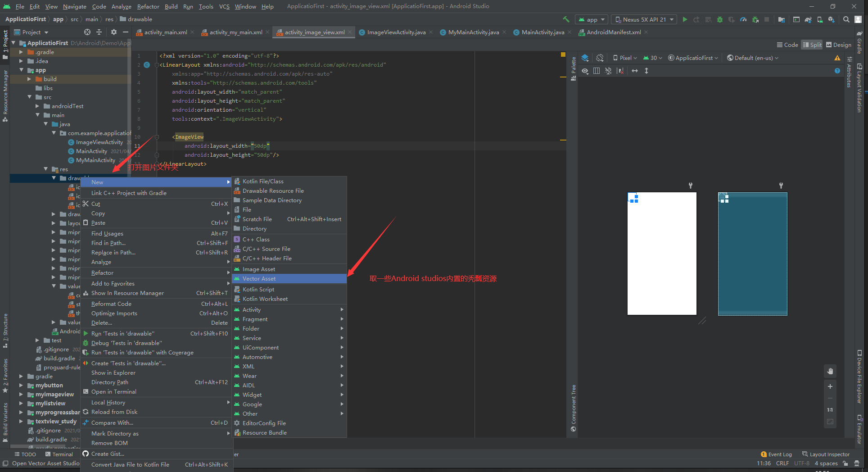Close the activity_main.xml tab

click(192, 32)
